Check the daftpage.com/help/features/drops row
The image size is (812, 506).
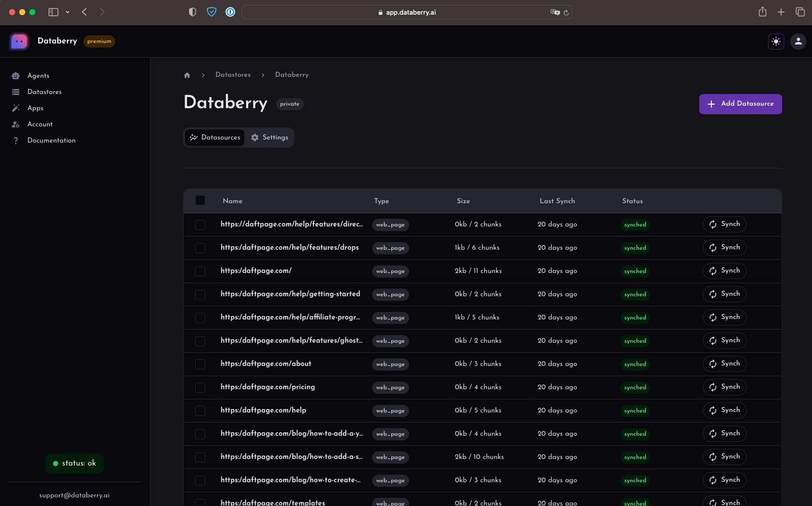coord(200,248)
